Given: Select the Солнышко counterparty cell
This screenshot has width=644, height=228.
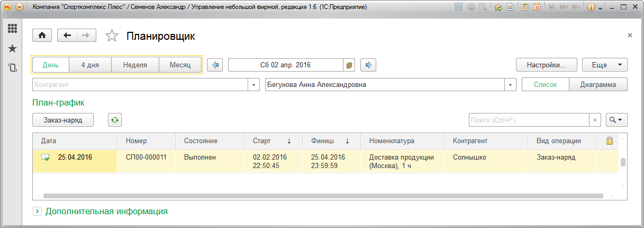Looking at the screenshot, I should (486, 161).
